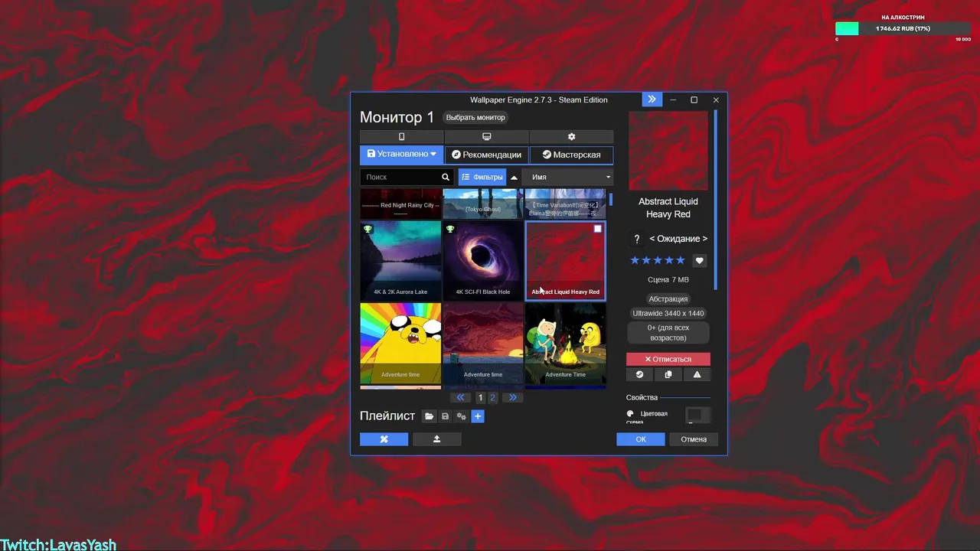Collapse the side panel with double-chevron button
Viewport: 980px width, 551px height.
tap(652, 99)
